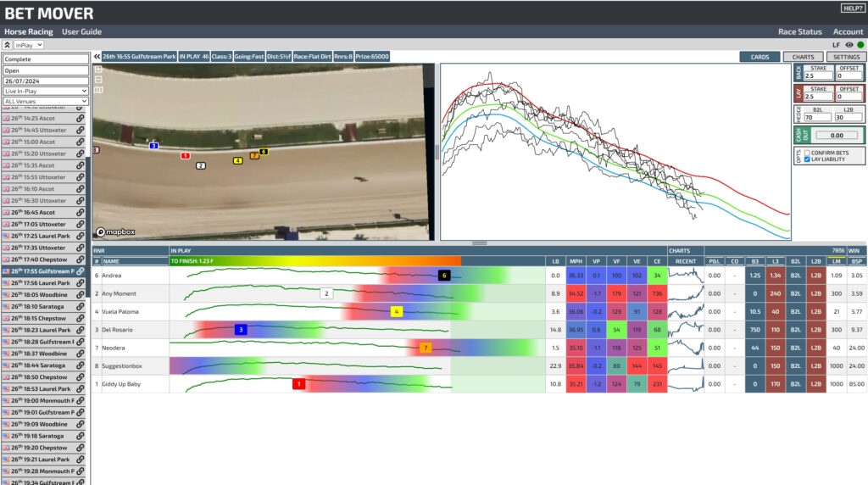Click the Back STAKE input field
Image resolution: width=868 pixels, height=485 pixels.
(x=818, y=75)
